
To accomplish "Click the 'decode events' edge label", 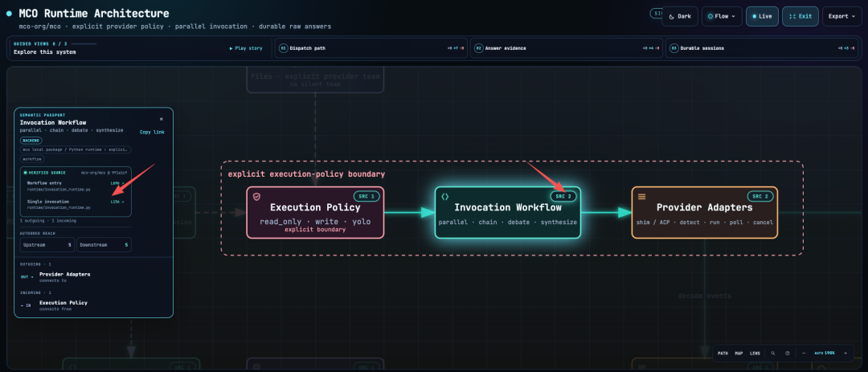I will pos(704,296).
